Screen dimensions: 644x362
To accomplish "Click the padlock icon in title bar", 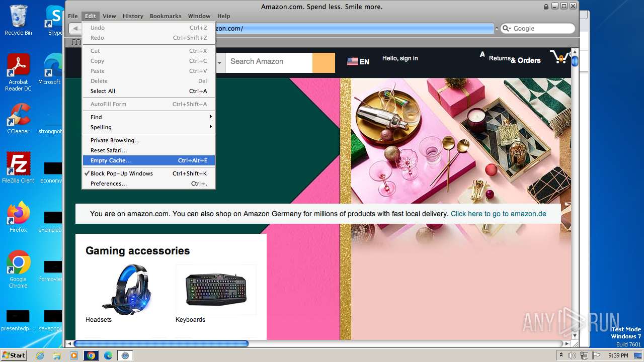I will [x=546, y=7].
